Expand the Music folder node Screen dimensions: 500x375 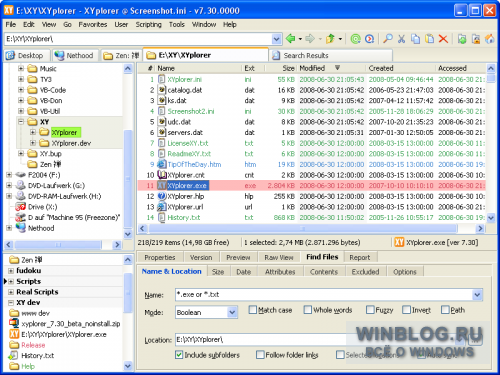click(21, 69)
